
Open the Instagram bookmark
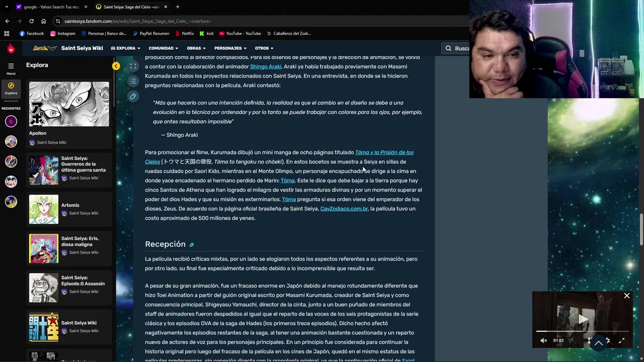pyautogui.click(x=63, y=34)
